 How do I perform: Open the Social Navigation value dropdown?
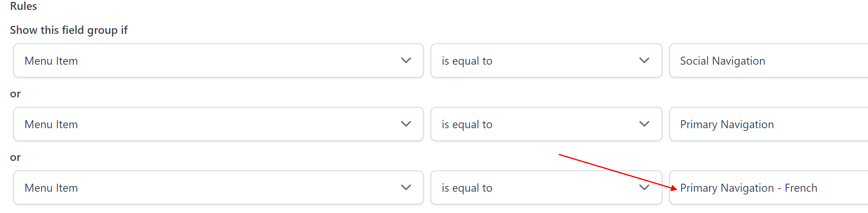tap(768, 61)
